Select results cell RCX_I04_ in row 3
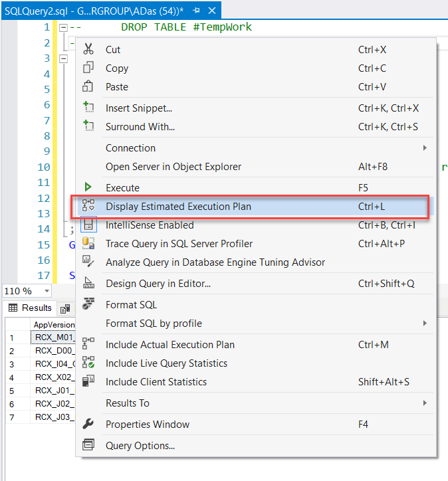448x481 pixels. [x=53, y=364]
